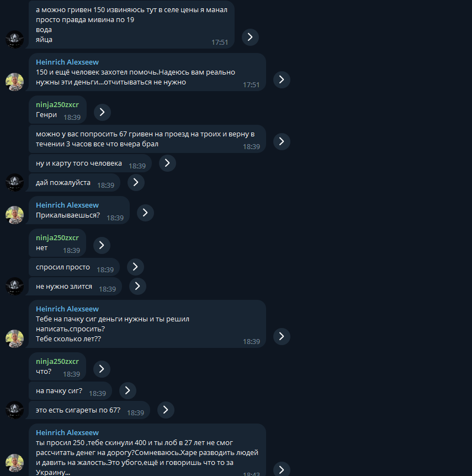Open dark avatar beside "это есть сигареты" message
The width and height of the screenshot is (472, 476).
tap(14, 410)
